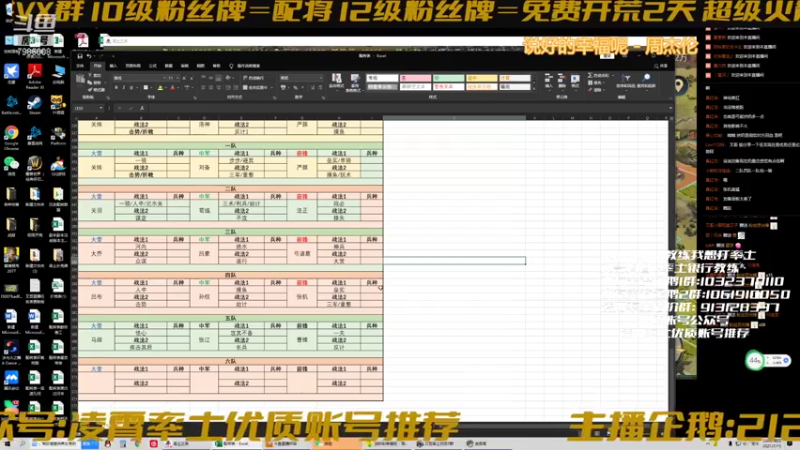Click the Share button in Excel
800x450 pixels.
click(x=661, y=66)
